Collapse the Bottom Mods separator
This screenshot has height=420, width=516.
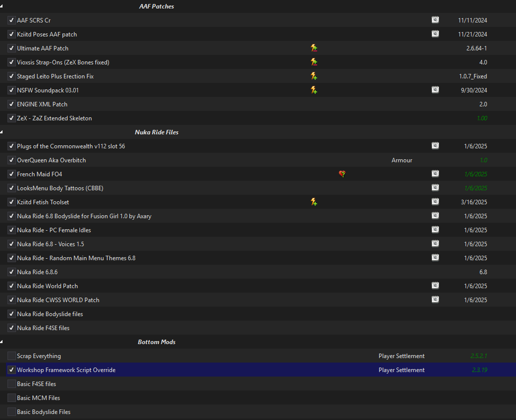click(x=1, y=342)
